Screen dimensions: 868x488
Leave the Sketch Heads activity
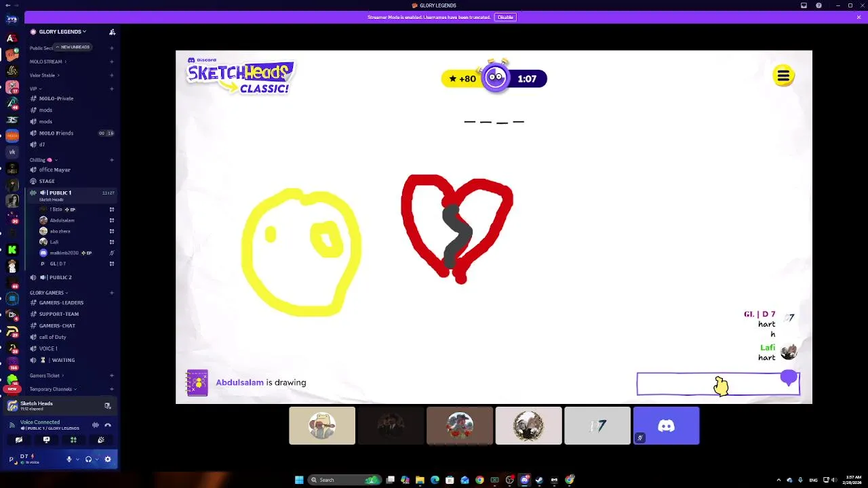[x=107, y=405]
